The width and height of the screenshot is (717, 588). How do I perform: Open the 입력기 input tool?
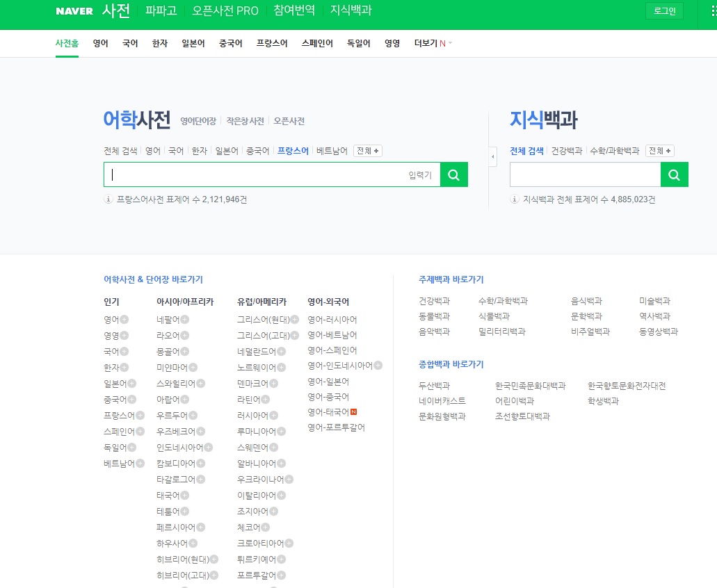click(420, 175)
